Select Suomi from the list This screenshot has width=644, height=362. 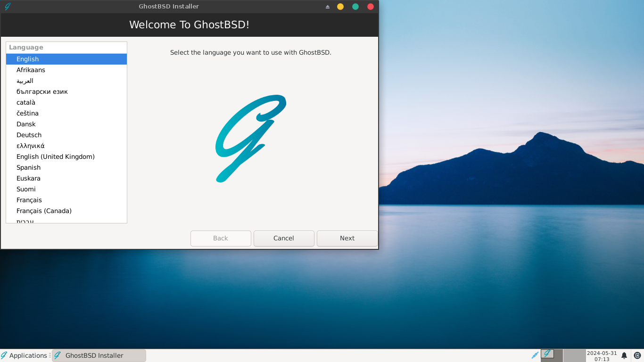pos(66,189)
